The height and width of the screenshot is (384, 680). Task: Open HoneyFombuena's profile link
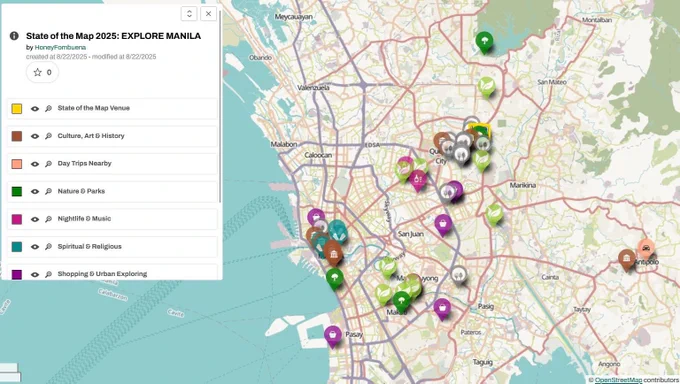tap(60, 47)
